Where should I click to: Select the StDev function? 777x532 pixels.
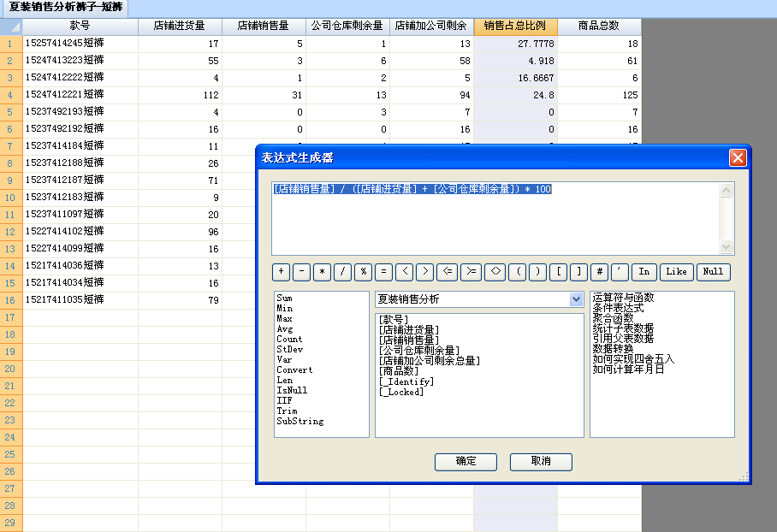[289, 349]
